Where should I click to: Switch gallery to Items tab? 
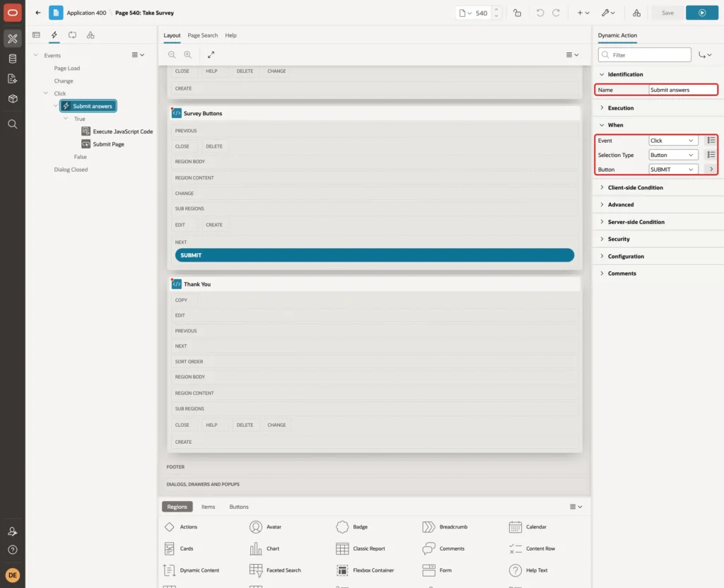pyautogui.click(x=209, y=507)
